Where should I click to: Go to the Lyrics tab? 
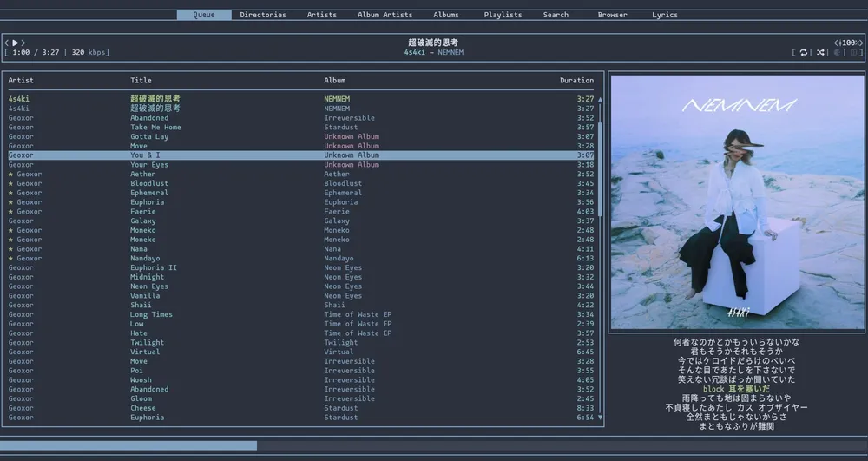tap(665, 15)
